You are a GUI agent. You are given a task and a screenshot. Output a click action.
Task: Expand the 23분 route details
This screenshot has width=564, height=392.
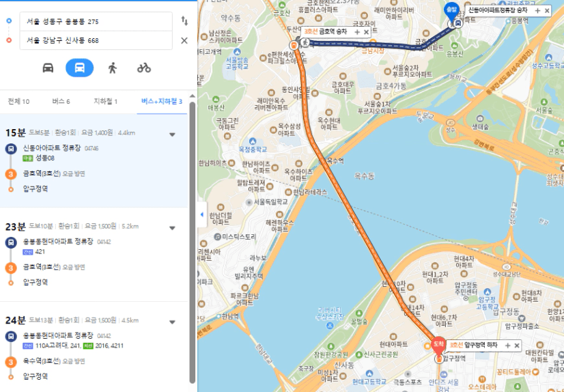(x=172, y=228)
